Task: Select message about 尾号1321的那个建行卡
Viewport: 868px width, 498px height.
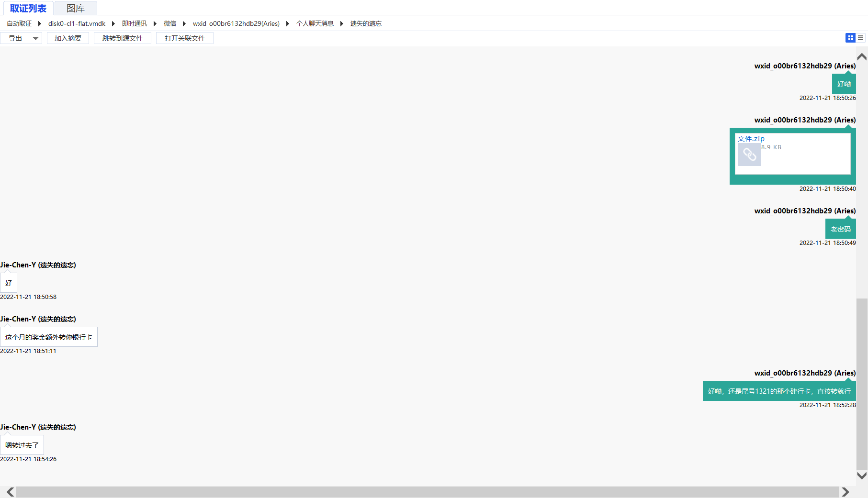Action: (779, 391)
